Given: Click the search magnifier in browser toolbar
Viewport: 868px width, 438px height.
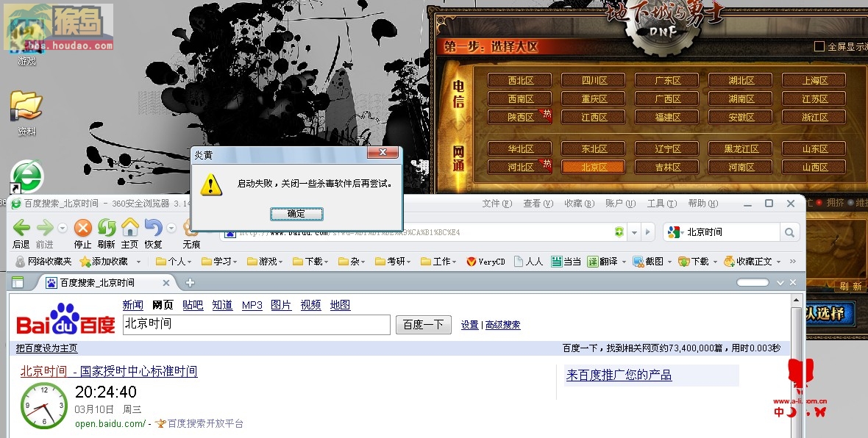Looking at the screenshot, I should [x=789, y=232].
